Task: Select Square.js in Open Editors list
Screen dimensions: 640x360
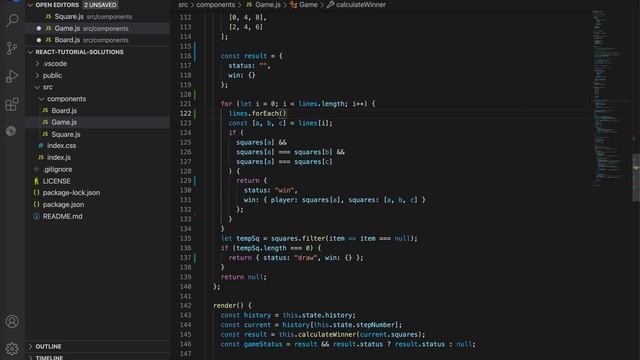Action: [x=98, y=17]
